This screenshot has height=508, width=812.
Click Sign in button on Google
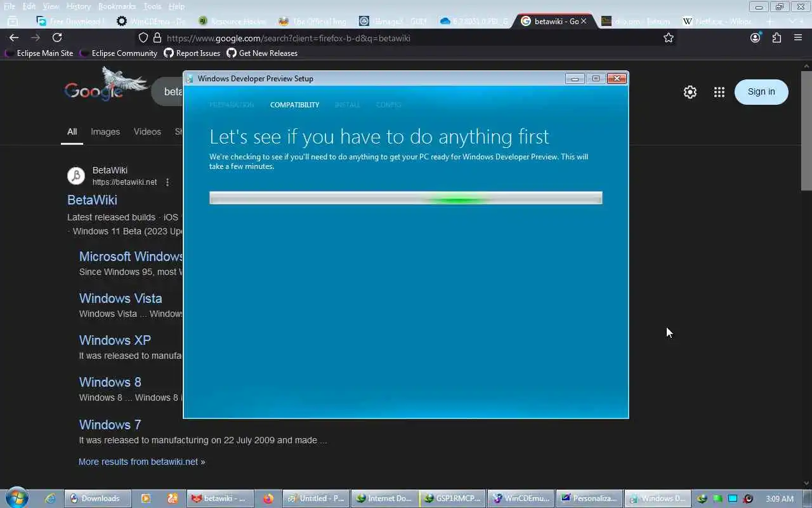click(x=761, y=91)
